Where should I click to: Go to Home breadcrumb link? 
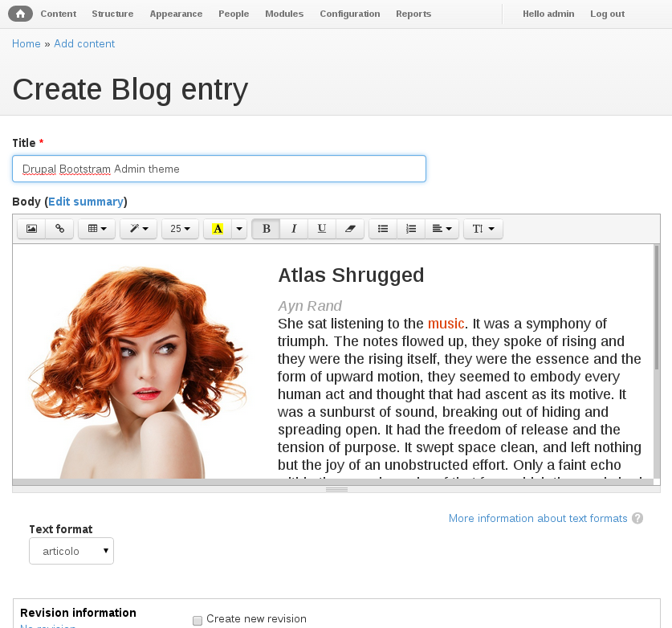point(26,43)
